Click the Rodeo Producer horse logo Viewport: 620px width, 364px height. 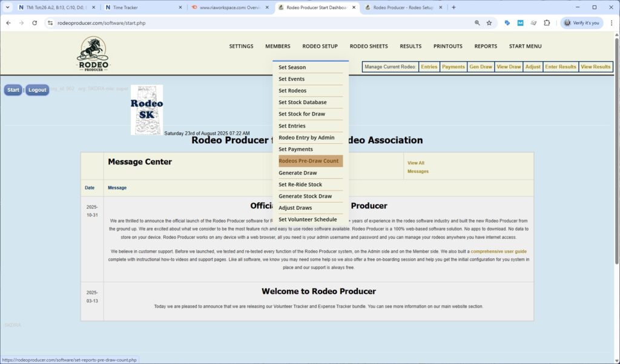93,53
